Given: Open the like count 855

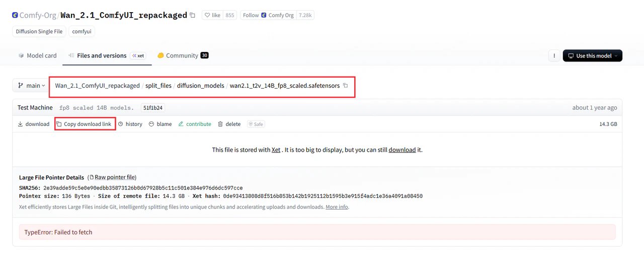Looking at the screenshot, I should click(x=230, y=15).
